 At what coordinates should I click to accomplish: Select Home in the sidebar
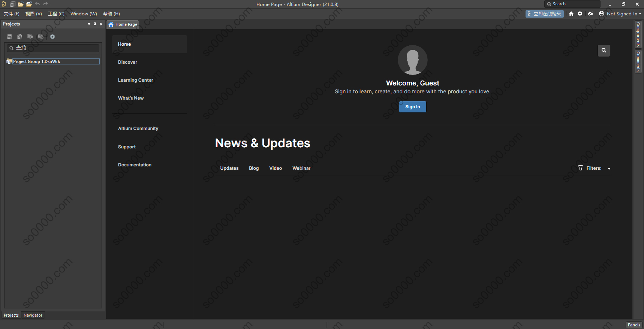[150, 44]
